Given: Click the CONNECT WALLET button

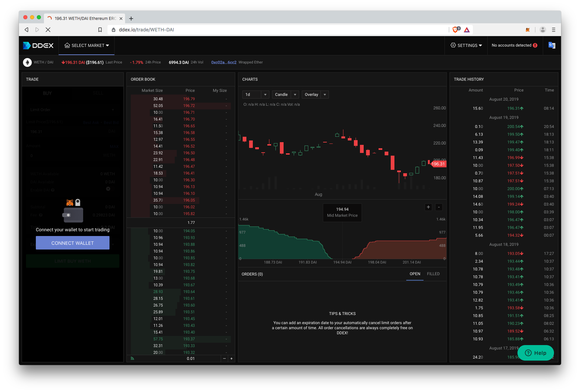Looking at the screenshot, I should 73,243.
